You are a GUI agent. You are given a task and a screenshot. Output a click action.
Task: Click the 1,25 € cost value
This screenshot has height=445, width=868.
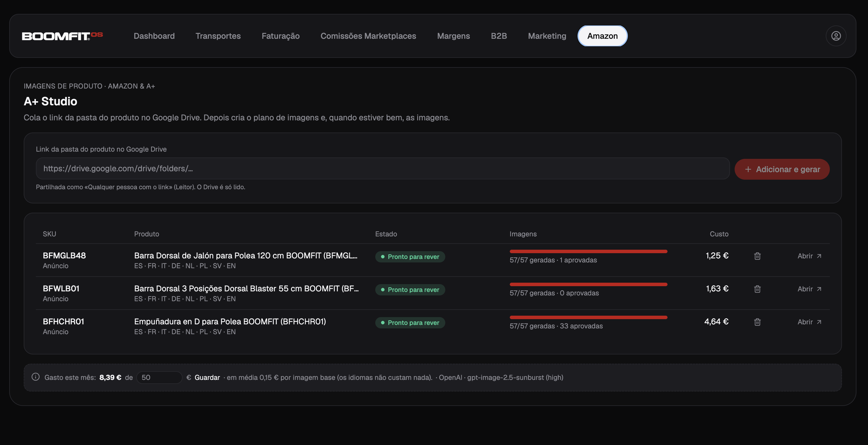pyautogui.click(x=717, y=255)
